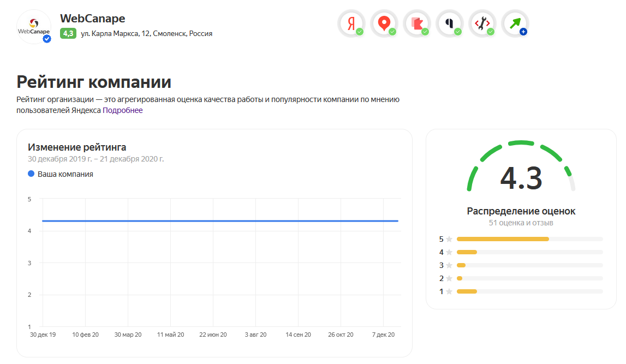
Task: Click the 3-star rating distribution bar
Action: pyautogui.click(x=529, y=265)
